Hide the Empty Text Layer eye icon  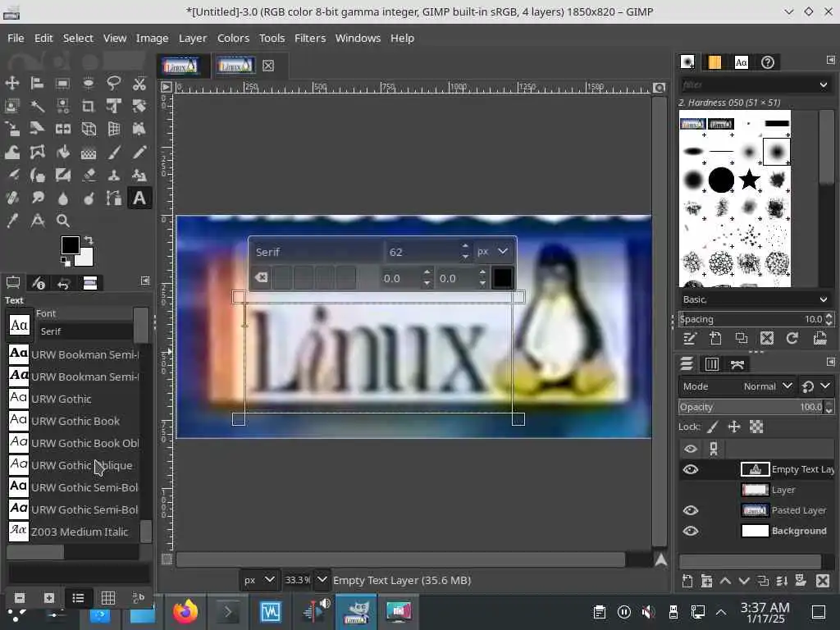click(691, 470)
